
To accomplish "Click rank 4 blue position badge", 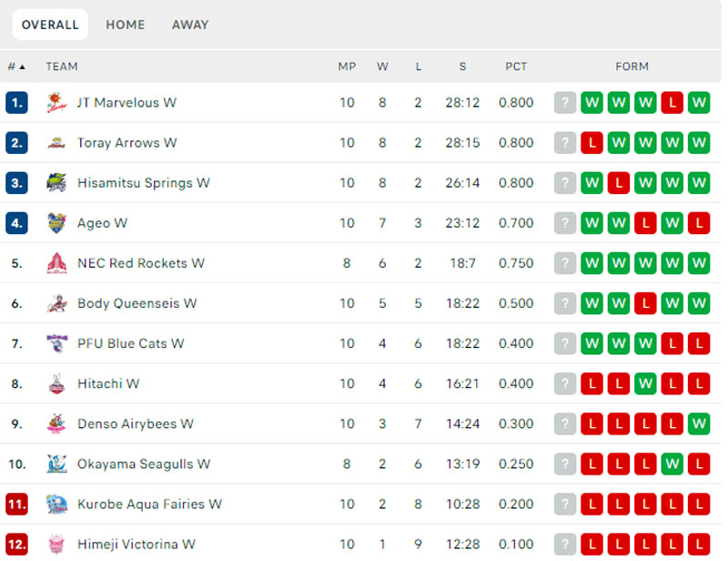I will click(16, 223).
